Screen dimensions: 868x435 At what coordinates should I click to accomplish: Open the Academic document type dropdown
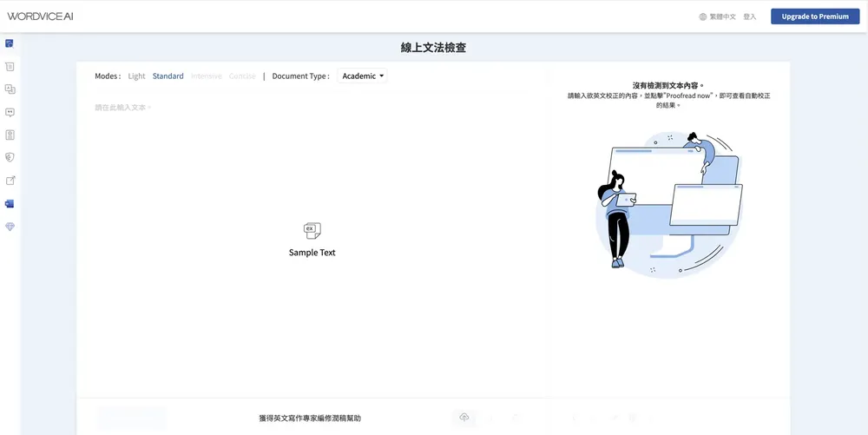[363, 76]
